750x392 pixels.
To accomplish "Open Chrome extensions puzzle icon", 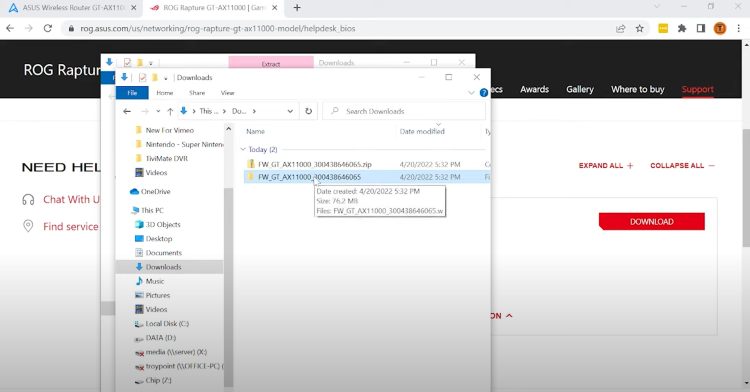I will 682,29.
